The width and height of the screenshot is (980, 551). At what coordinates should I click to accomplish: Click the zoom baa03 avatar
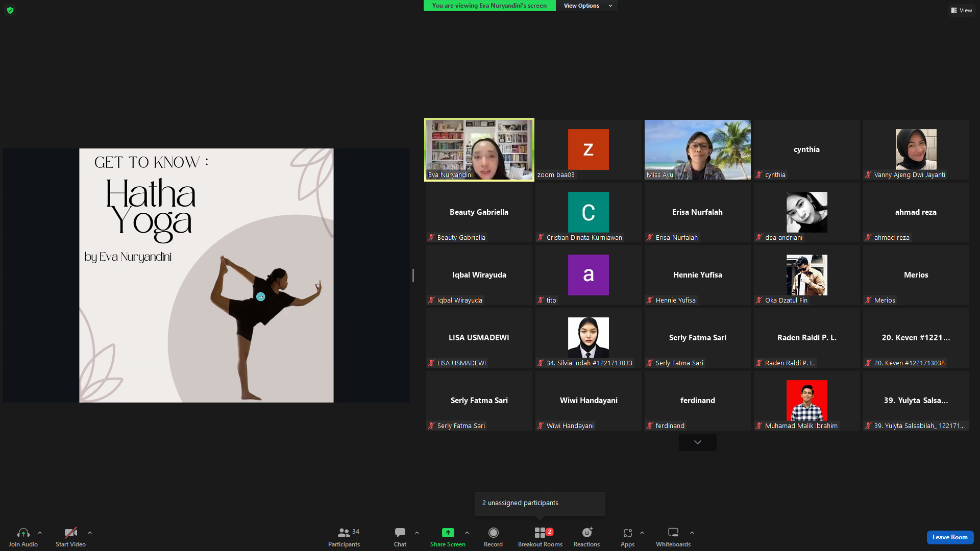point(589,149)
